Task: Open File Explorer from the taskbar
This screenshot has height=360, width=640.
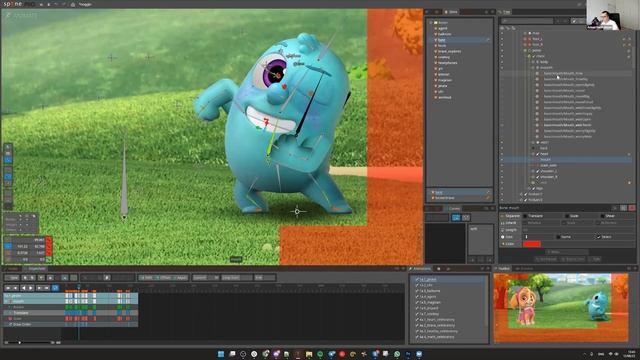Action: [309, 354]
